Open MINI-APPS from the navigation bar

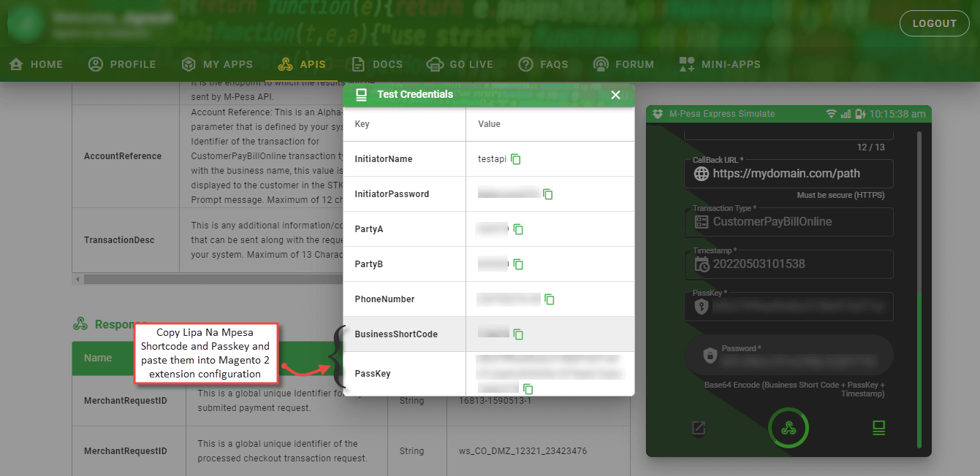[719, 64]
